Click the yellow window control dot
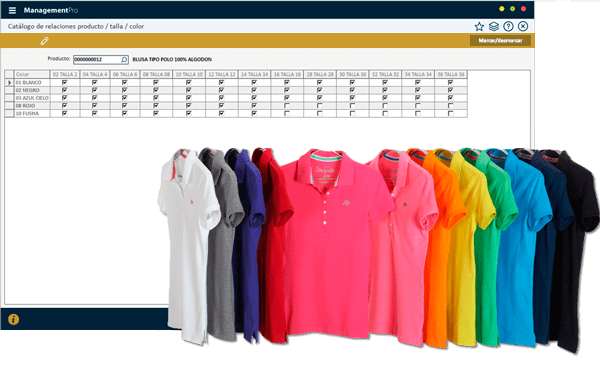 [x=502, y=9]
